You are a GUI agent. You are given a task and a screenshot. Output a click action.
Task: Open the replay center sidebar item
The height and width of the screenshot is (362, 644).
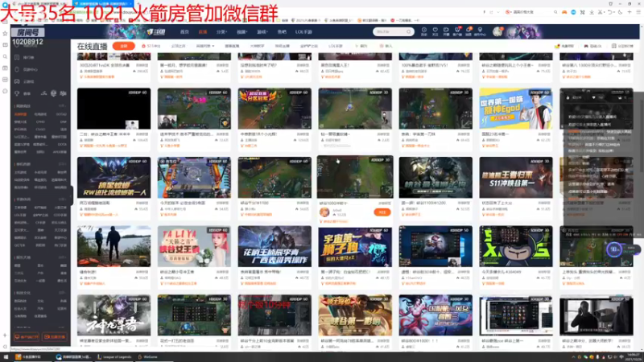point(27,69)
